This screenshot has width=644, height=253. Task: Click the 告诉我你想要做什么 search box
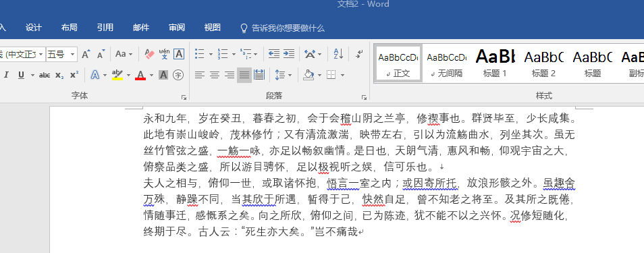point(282,28)
